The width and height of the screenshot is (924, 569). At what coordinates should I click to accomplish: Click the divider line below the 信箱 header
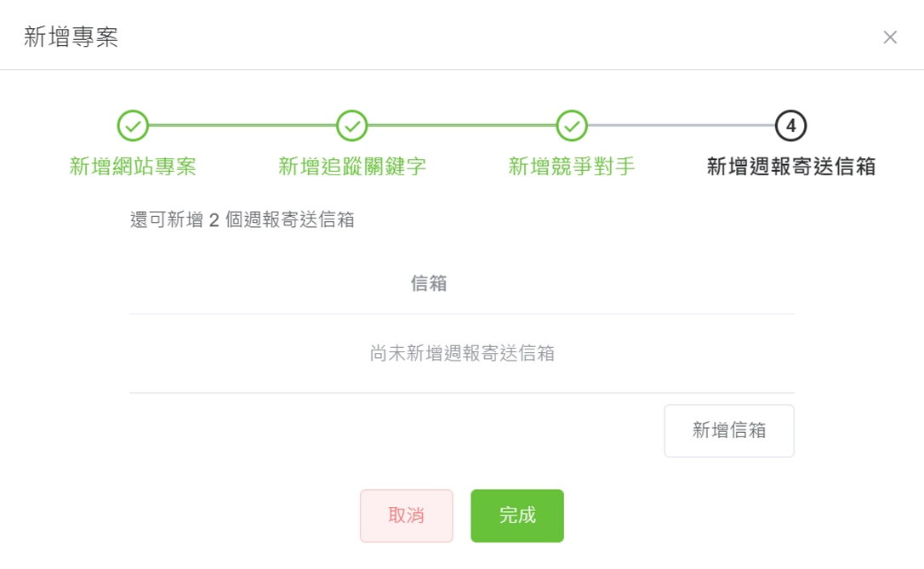tap(462, 313)
